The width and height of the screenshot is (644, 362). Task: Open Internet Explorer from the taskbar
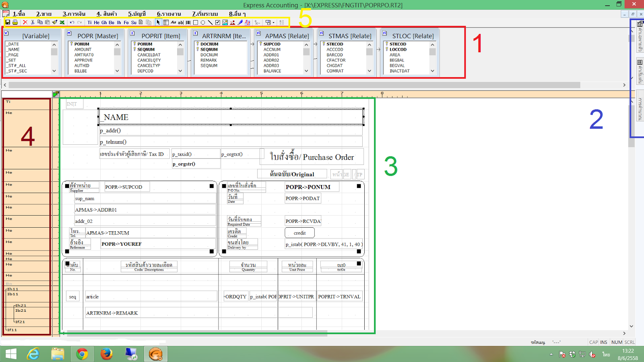(33, 354)
